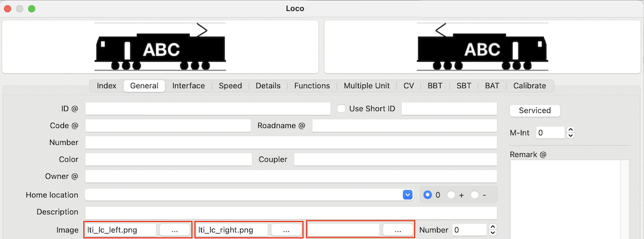Go to the Calibrate tab
The width and height of the screenshot is (644, 239).
point(530,86)
